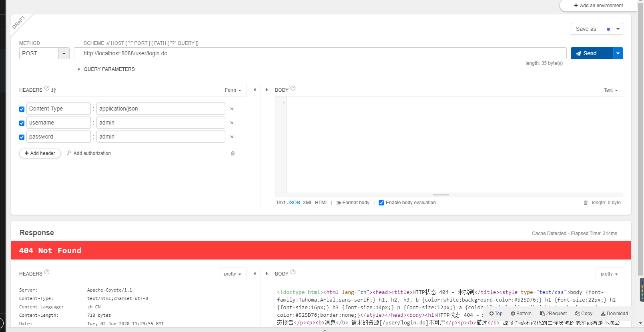Screen dimensions: 644x332
Task: Collapse response headers panel left arrow
Action: (x=255, y=274)
